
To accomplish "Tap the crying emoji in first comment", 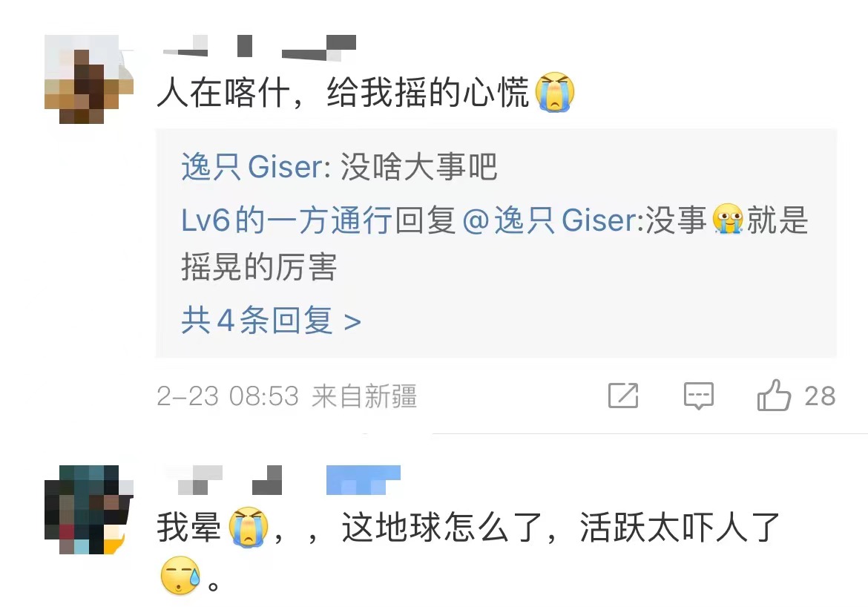I will 555,92.
